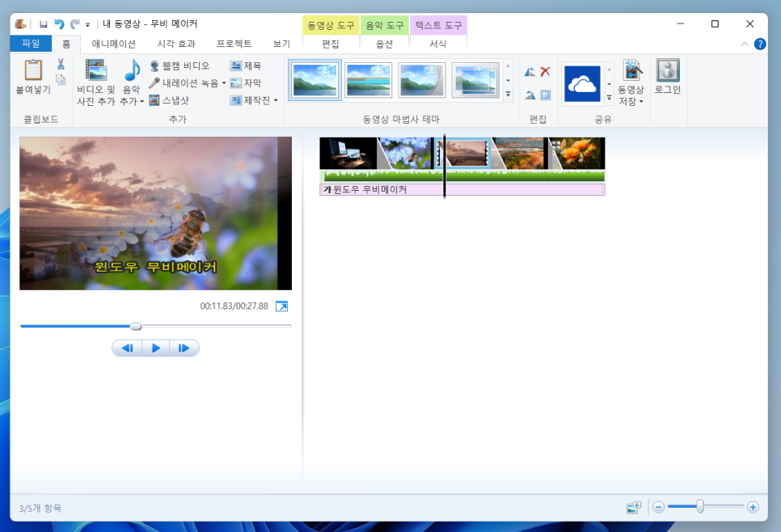Select the blue flowers bee clip
Image resolution: width=781 pixels, height=532 pixels.
point(406,154)
